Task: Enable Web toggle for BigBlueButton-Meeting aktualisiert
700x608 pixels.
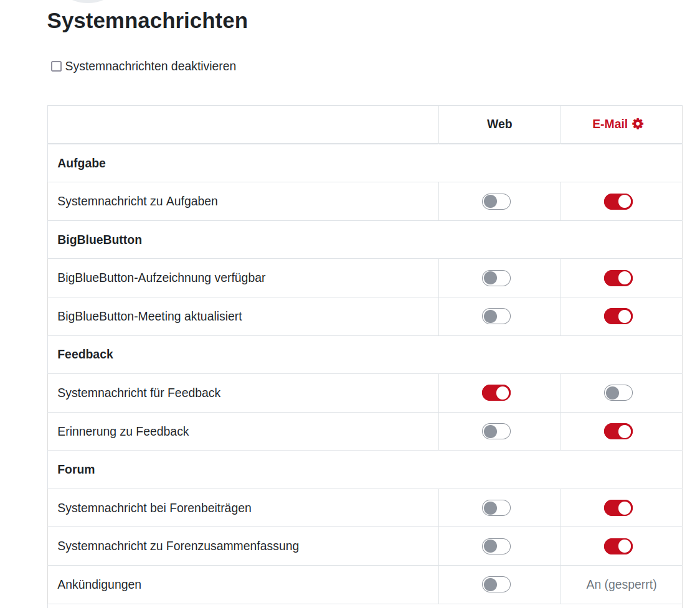Action: pos(496,316)
